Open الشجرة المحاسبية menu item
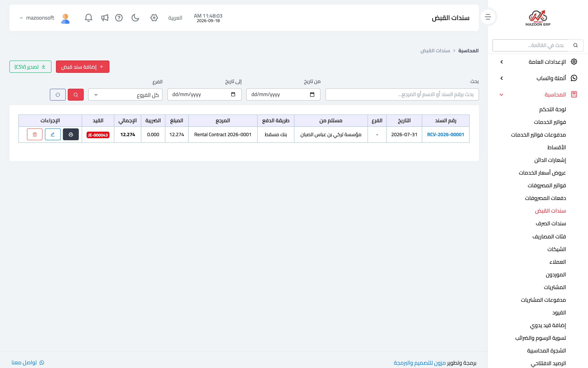The width and height of the screenshot is (588, 368). pyautogui.click(x=546, y=350)
